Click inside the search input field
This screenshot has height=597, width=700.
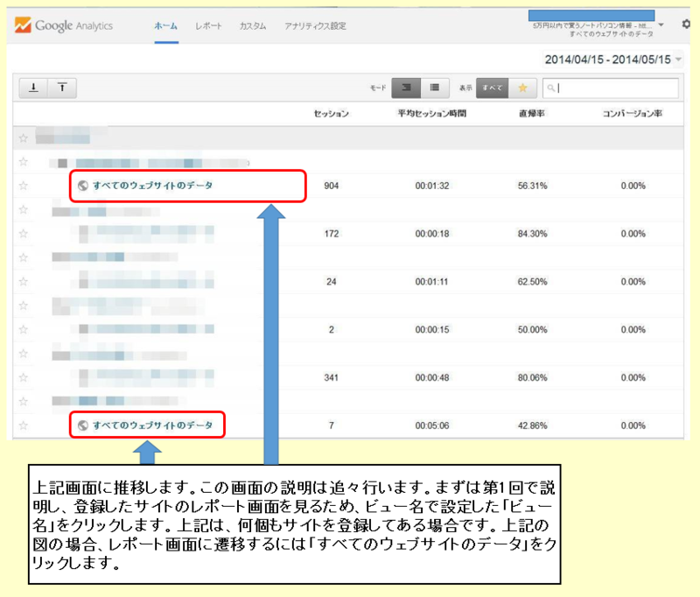coord(612,88)
